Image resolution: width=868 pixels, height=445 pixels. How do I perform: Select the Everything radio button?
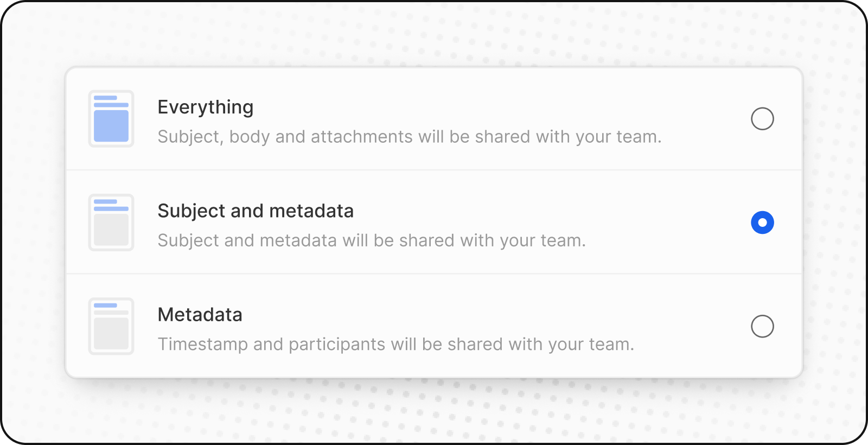click(x=762, y=118)
